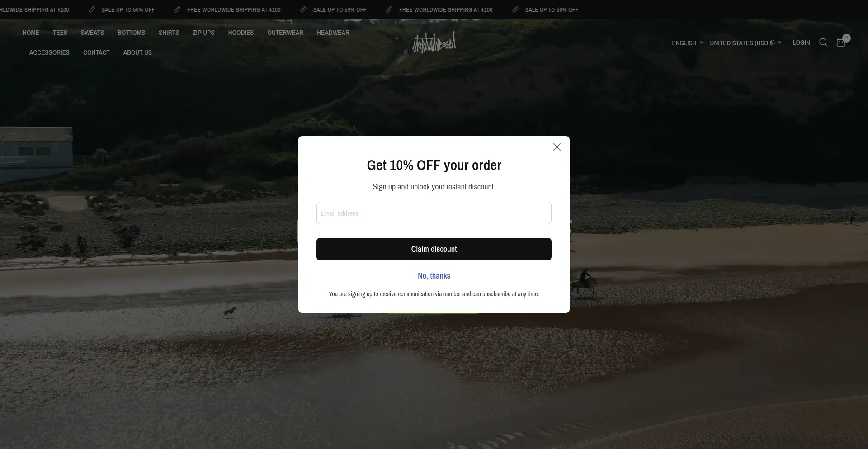Open the Bottoms category
This screenshot has height=449, width=868.
pos(132,33)
